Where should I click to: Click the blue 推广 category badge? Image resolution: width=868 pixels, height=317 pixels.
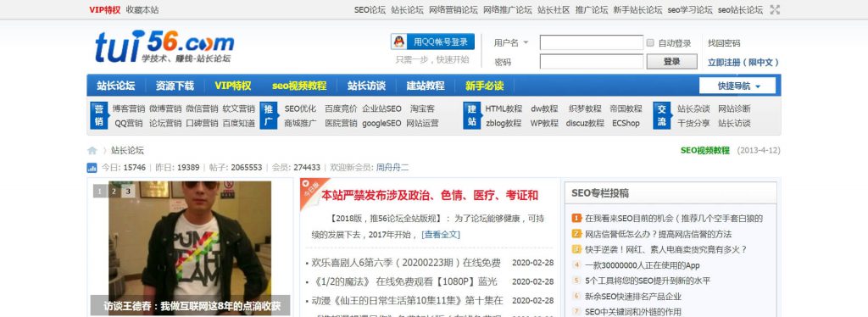coord(269,115)
